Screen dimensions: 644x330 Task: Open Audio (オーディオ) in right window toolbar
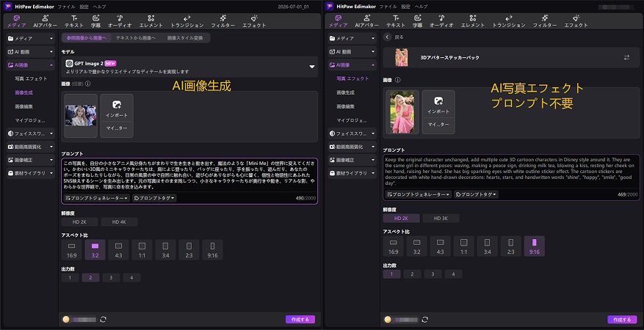[x=441, y=21]
